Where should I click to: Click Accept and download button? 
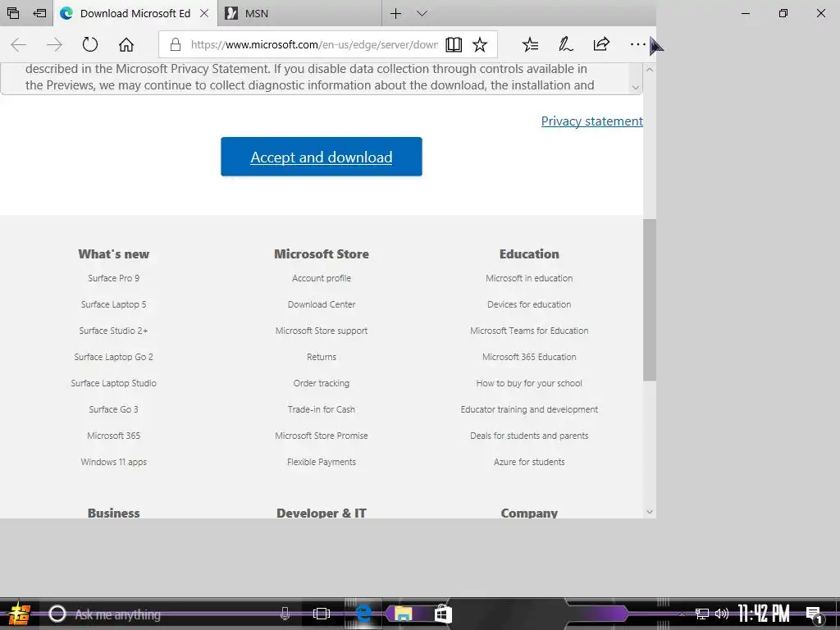[x=322, y=157]
